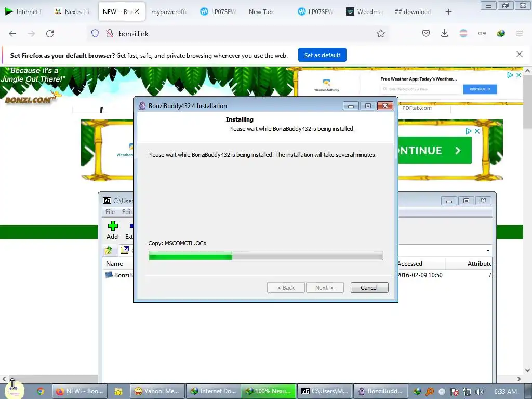This screenshot has height=399, width=532.
Task: Click the Weather Authority logo in the ad
Action: (327, 85)
